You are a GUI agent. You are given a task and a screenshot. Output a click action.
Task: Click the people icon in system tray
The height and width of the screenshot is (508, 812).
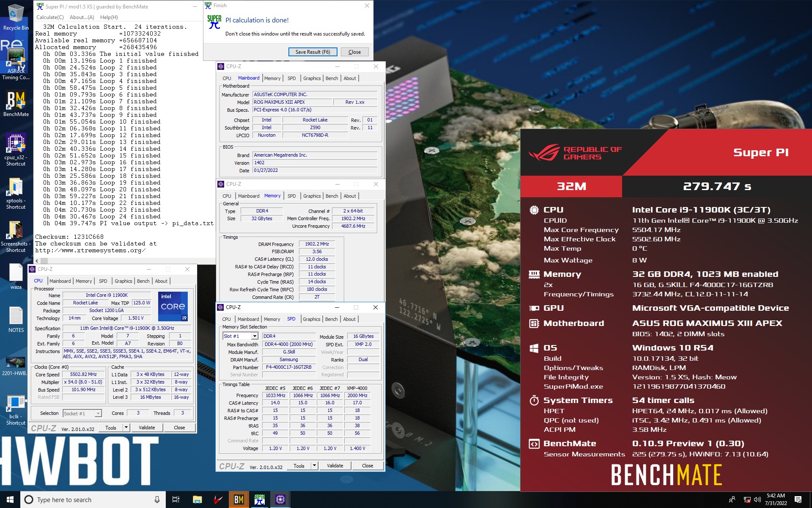[732, 500]
